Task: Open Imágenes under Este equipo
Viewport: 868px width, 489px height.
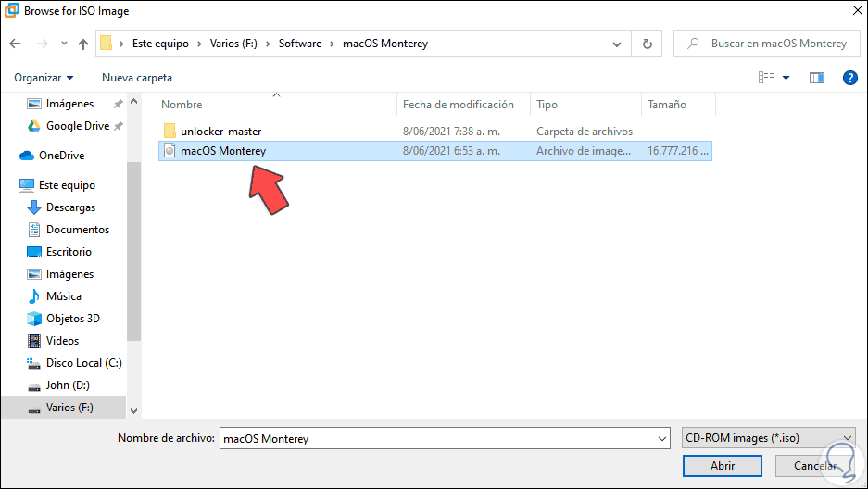Action: point(69,274)
